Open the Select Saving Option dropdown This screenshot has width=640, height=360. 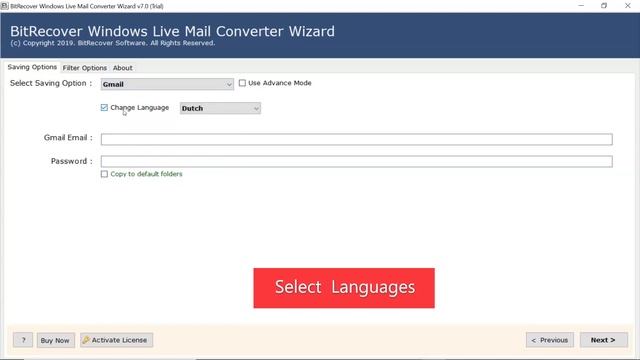pos(167,84)
